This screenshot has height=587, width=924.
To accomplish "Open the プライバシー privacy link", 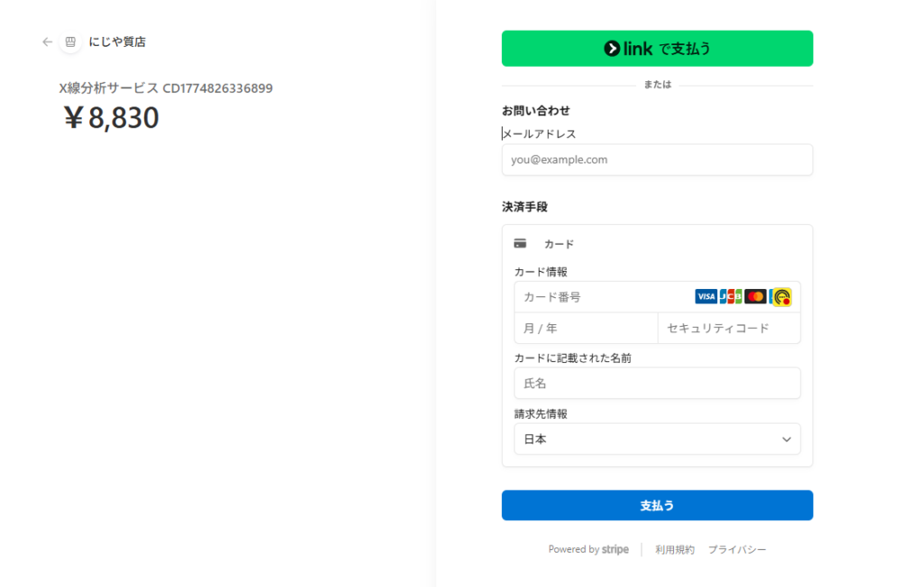I will click(x=737, y=549).
